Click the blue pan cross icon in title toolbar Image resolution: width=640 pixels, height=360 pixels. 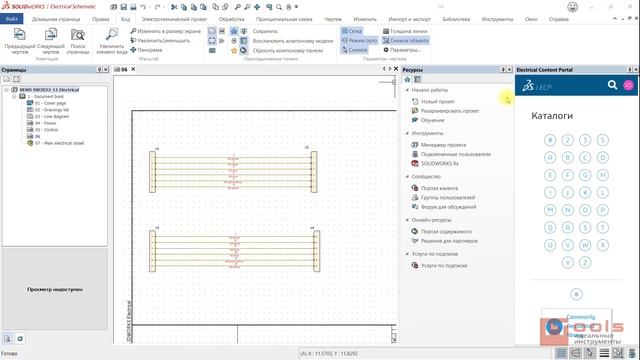click(x=257, y=7)
